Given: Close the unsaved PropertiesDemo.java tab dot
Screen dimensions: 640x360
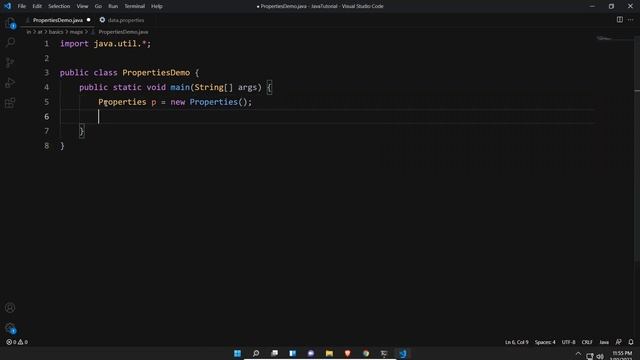Looking at the screenshot, I should [x=89, y=20].
